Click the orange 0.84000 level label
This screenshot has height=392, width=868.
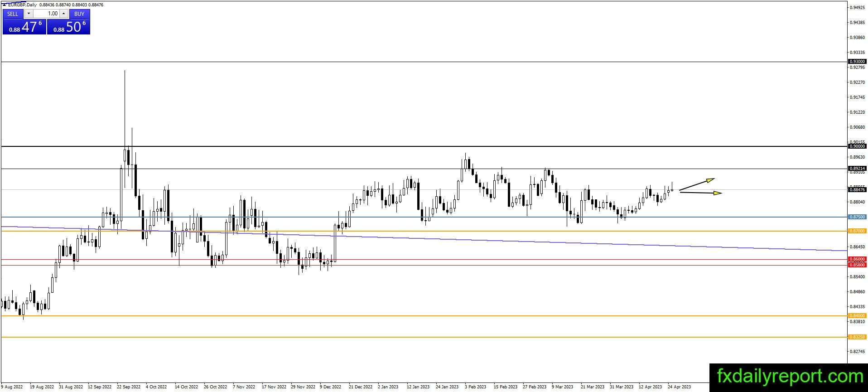coord(857,315)
